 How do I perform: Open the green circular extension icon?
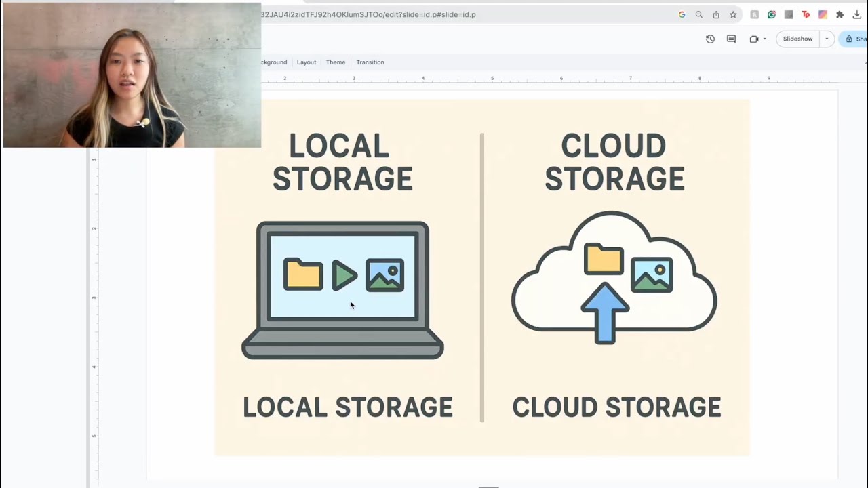point(772,14)
